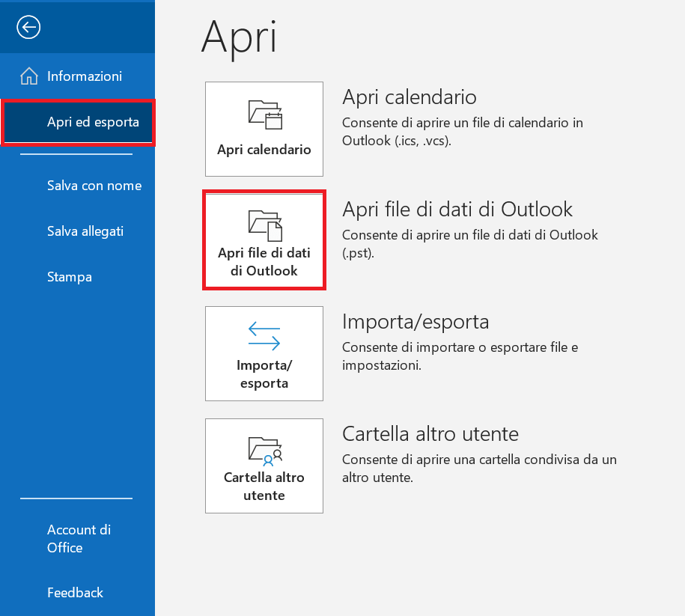Image resolution: width=685 pixels, height=616 pixels.
Task: Click the description mentioning (.pst)
Action: coord(470,244)
